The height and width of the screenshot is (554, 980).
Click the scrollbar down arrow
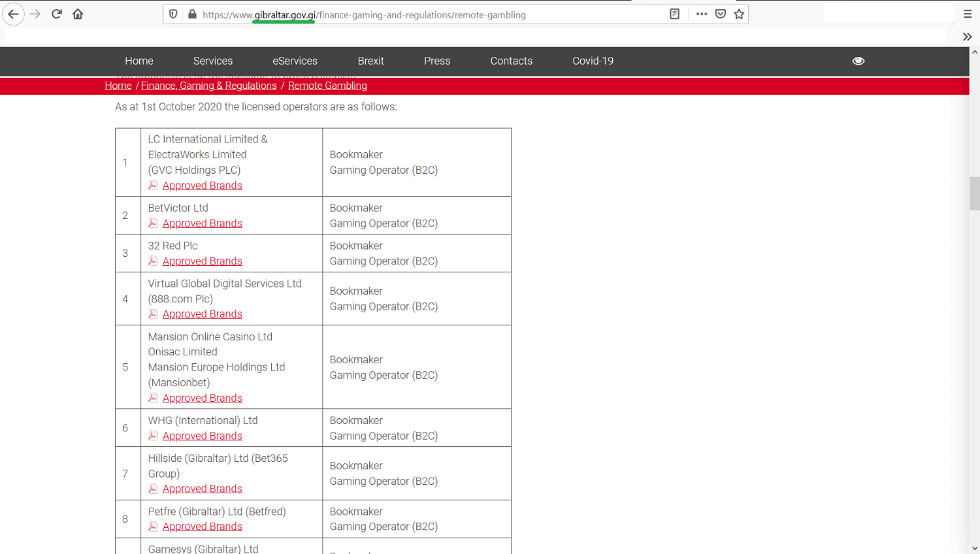(975, 549)
